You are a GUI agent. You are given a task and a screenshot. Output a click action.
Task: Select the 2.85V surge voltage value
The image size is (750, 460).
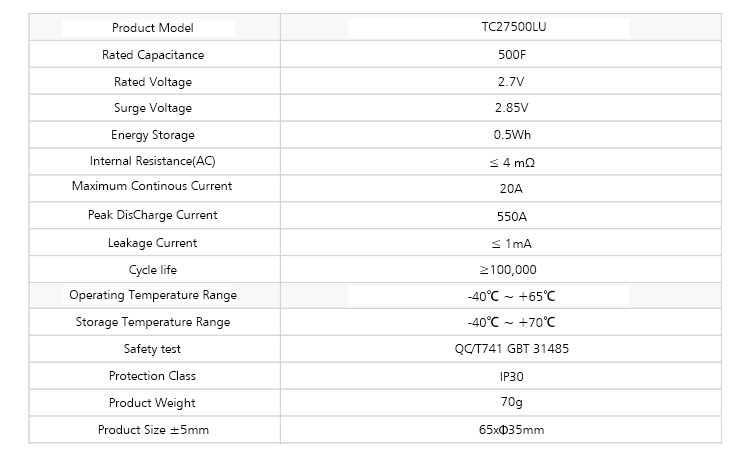pos(509,108)
